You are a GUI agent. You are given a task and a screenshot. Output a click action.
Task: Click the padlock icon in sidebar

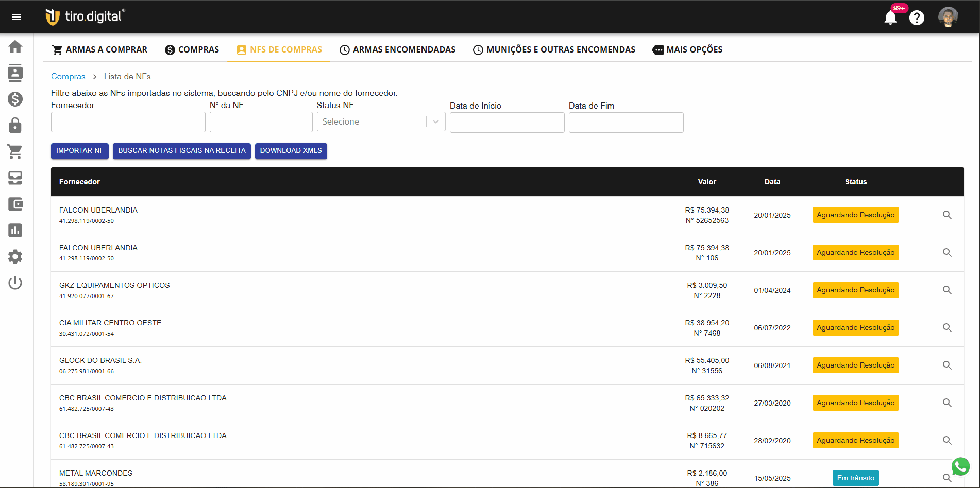(x=15, y=126)
